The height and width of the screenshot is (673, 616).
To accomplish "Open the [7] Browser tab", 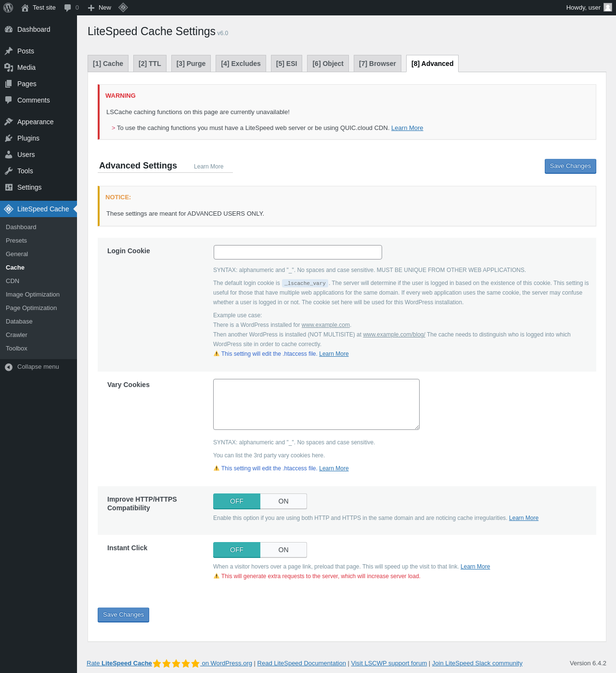I will tap(377, 64).
